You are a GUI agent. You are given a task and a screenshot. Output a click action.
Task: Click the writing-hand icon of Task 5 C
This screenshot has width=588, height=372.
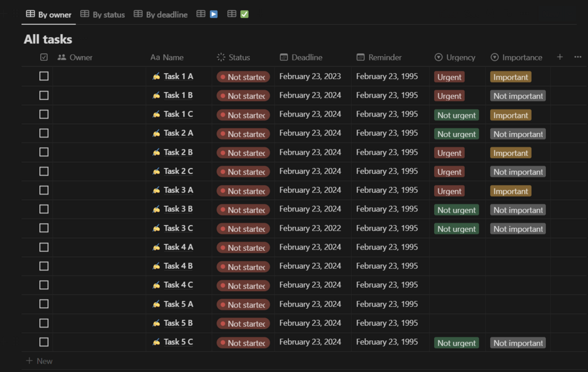coord(156,342)
